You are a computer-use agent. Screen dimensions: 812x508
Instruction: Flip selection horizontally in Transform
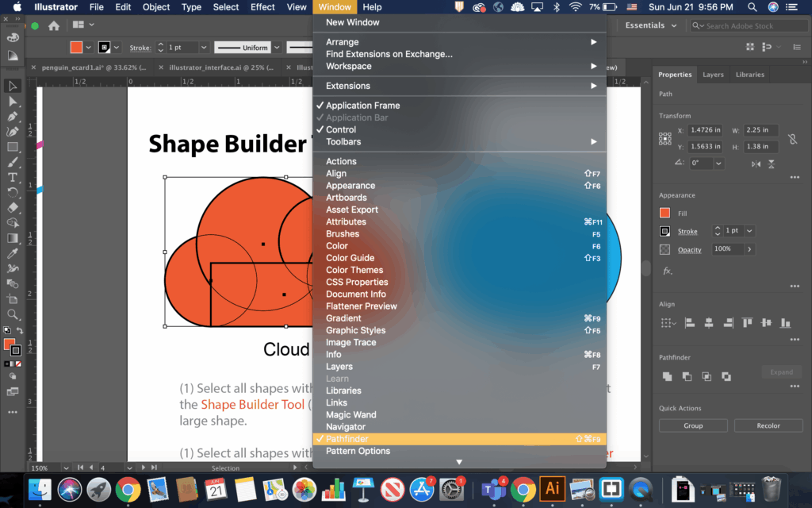[x=756, y=164]
